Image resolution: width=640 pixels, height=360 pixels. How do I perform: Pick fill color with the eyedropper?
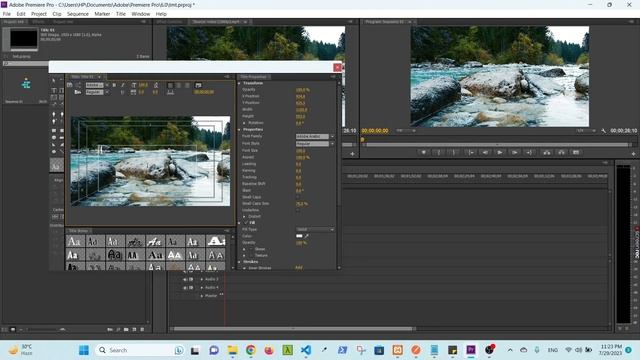click(x=306, y=236)
